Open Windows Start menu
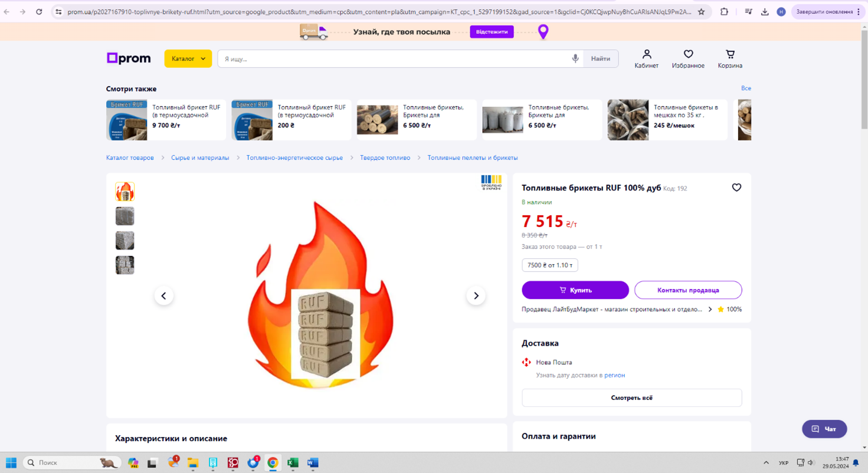868x473 pixels. [11, 462]
